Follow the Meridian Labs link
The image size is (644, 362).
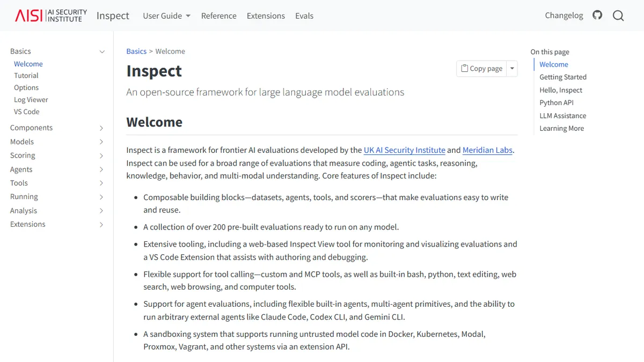487,150
